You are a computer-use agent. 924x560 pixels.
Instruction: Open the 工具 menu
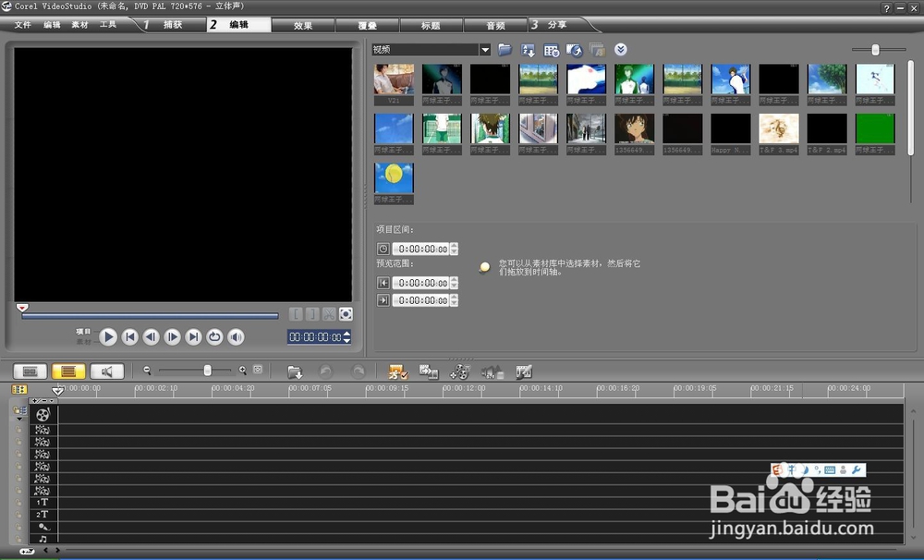pos(108,25)
